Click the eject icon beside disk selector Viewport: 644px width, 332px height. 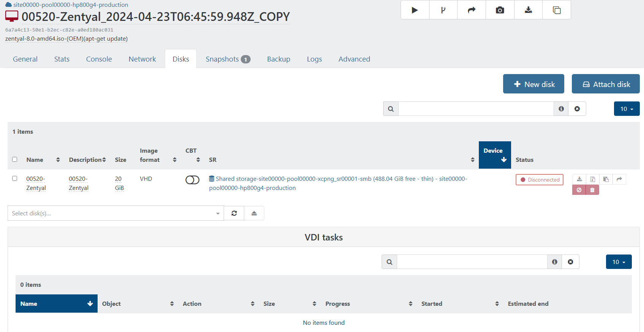point(254,213)
